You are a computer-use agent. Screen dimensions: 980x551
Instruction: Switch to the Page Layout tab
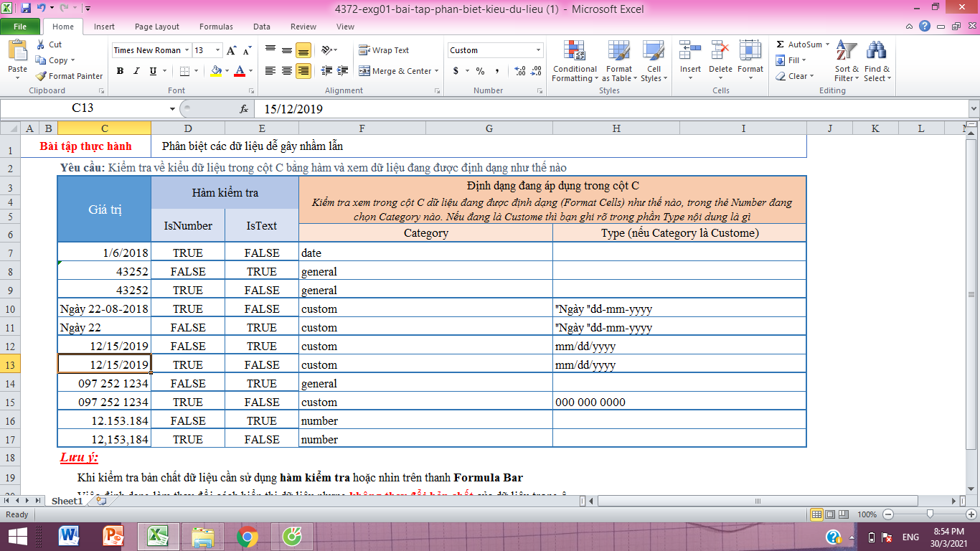click(x=157, y=27)
